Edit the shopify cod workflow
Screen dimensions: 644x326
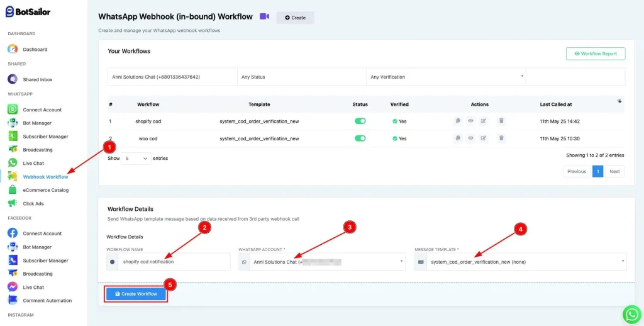coord(484,121)
